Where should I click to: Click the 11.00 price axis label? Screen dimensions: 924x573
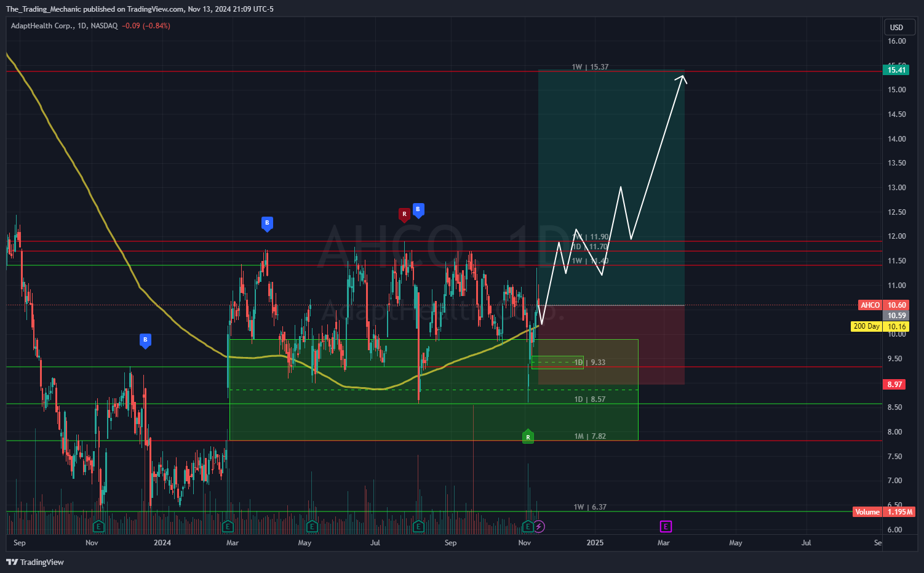tap(896, 286)
